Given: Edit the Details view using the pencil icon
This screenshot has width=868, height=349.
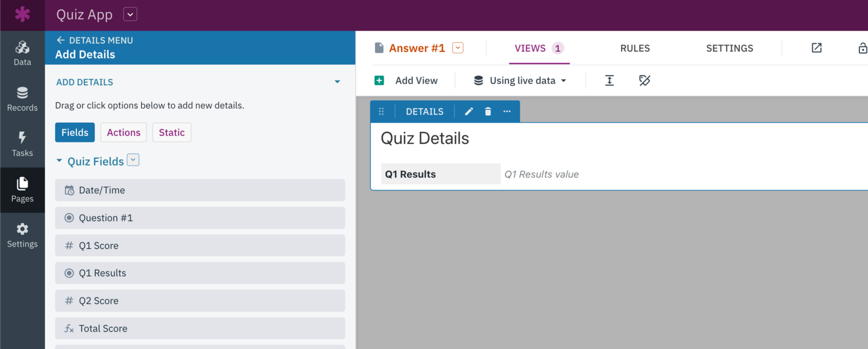Looking at the screenshot, I should 469,111.
